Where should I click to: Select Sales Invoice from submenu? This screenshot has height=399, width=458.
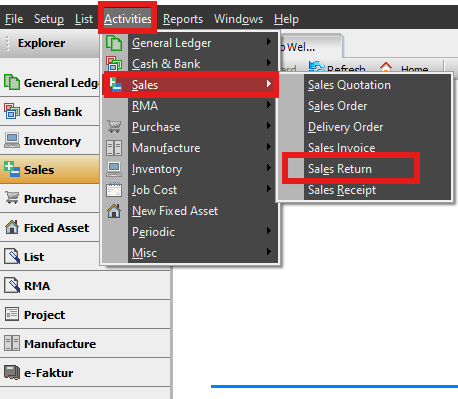coord(341,148)
